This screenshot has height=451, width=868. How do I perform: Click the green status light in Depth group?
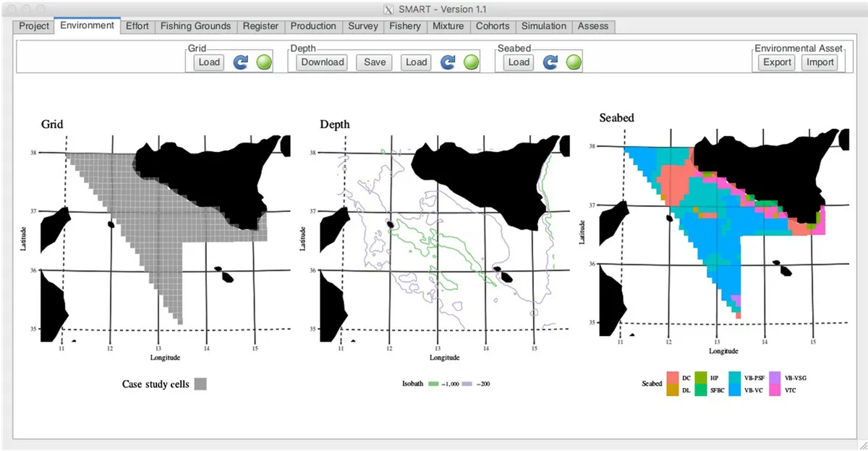(x=471, y=62)
